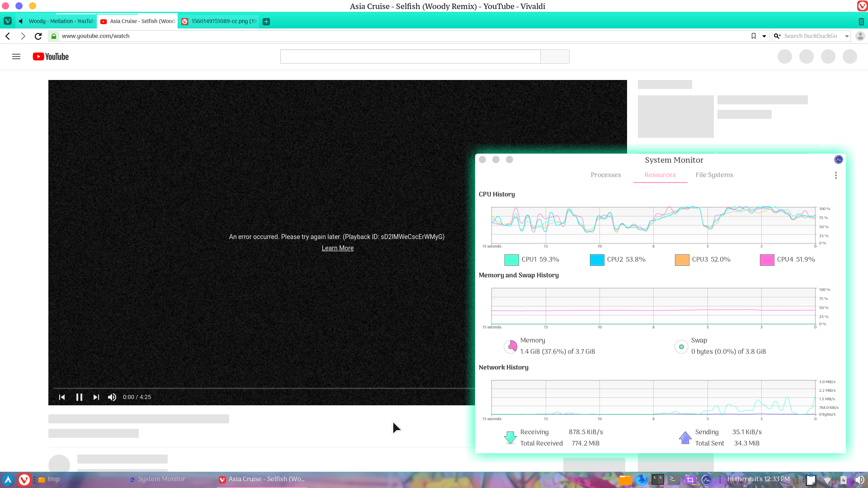The width and height of the screenshot is (868, 488).
Task: Go back to the previous page
Action: pyautogui.click(x=8, y=36)
